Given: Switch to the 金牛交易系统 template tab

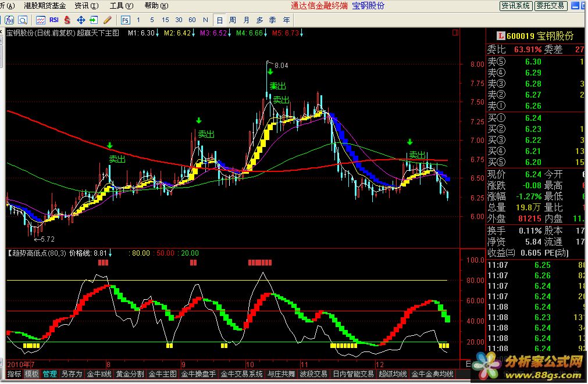Looking at the screenshot, I should click(242, 374).
